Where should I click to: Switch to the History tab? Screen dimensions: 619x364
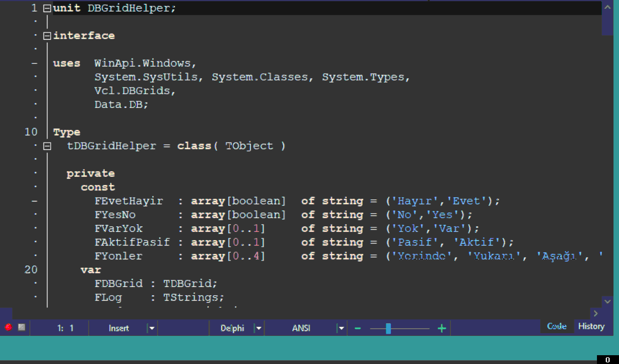point(591,326)
